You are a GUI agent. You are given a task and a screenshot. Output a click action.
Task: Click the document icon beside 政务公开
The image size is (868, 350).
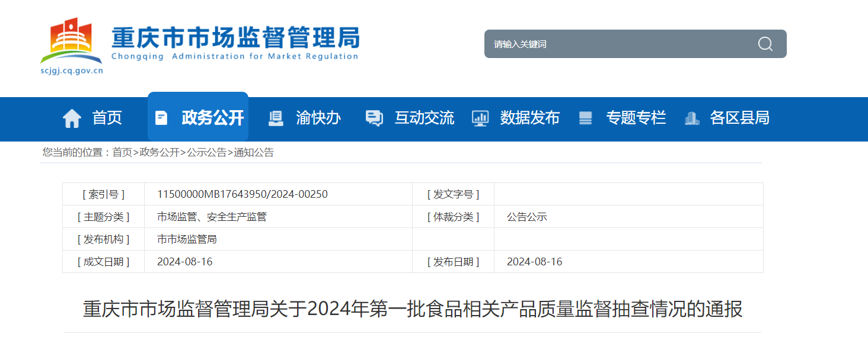point(161,118)
